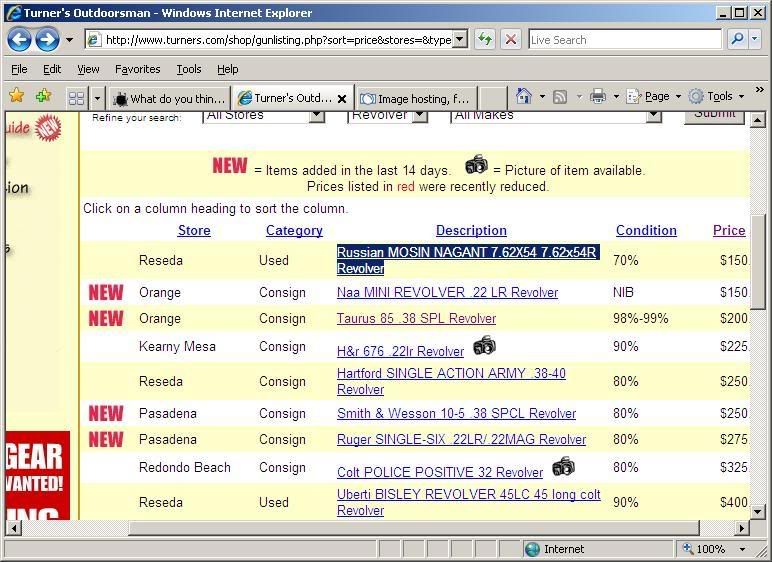
Task: Open the All Stores dropdown
Action: coord(316,115)
